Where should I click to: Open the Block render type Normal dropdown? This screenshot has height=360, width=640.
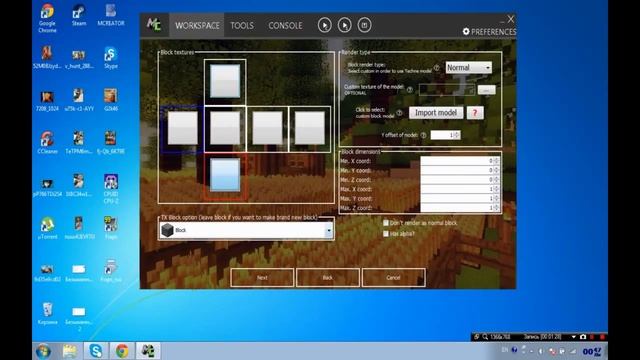[x=469, y=68]
